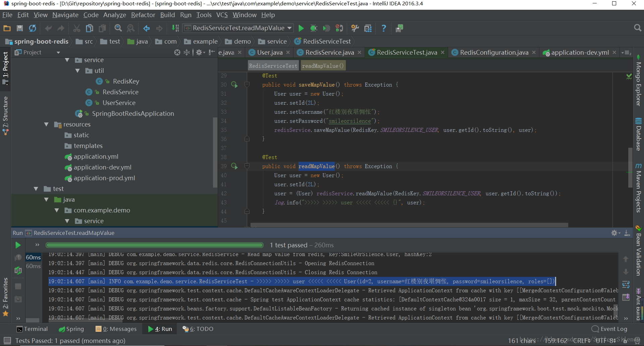Fold the saveMapValue method in gutter
This screenshot has height=346, width=644.
point(247,85)
